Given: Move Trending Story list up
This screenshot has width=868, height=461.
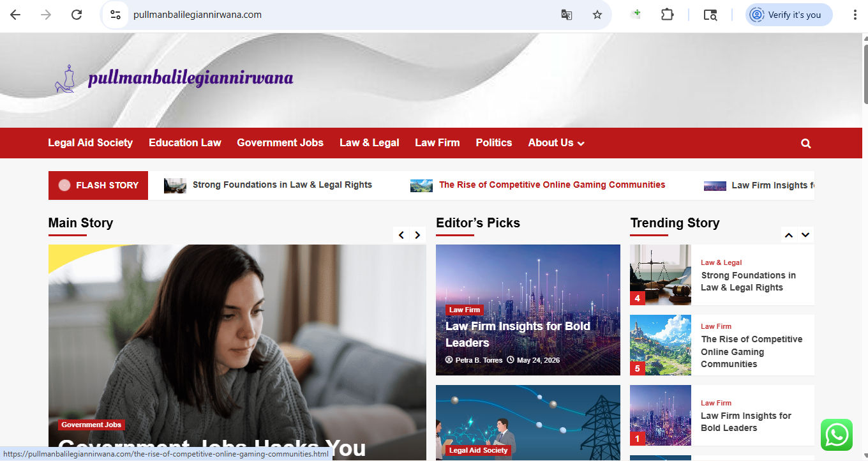Looking at the screenshot, I should click(789, 235).
